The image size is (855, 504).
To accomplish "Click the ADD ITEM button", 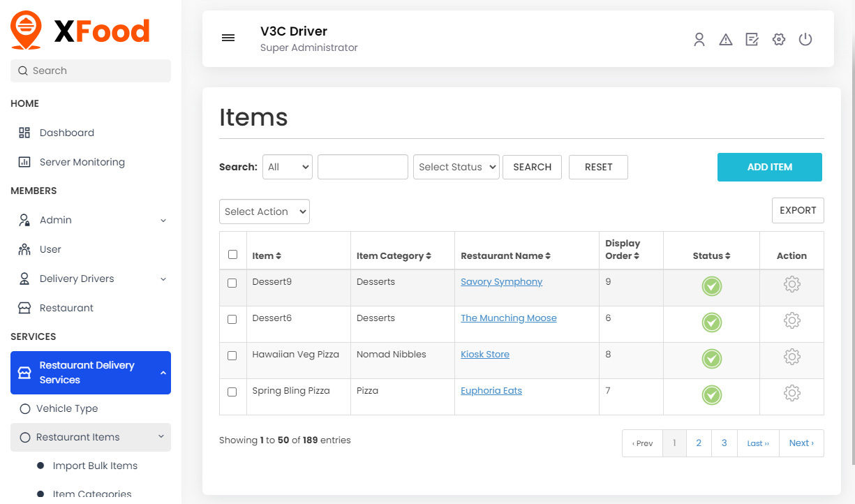I will 769,167.
